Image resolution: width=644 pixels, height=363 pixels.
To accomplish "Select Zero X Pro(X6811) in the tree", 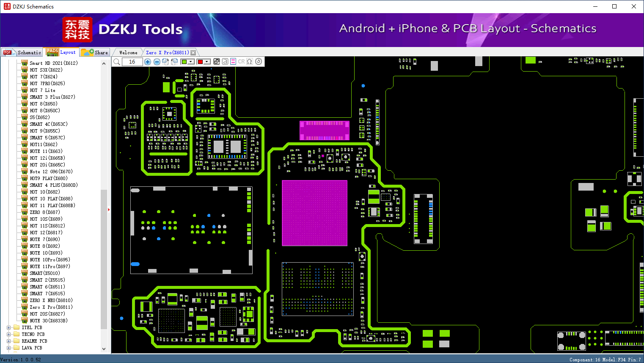I will pyautogui.click(x=51, y=307).
